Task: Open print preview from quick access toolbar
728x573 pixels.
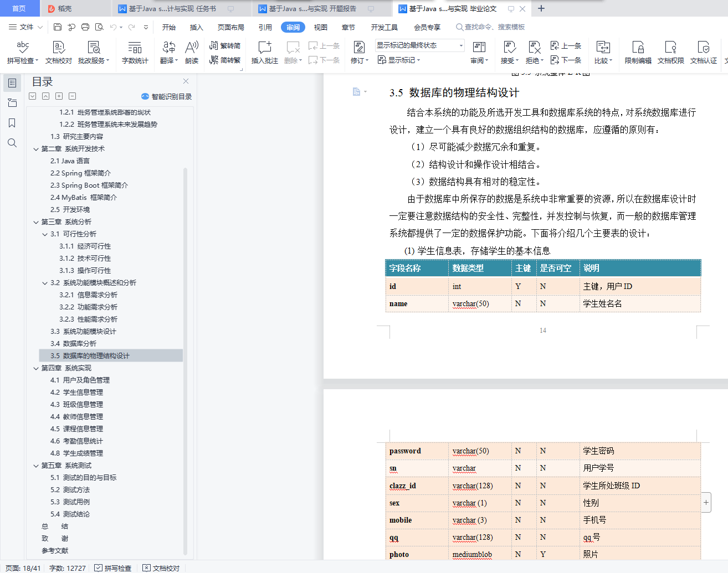Action: tap(99, 27)
